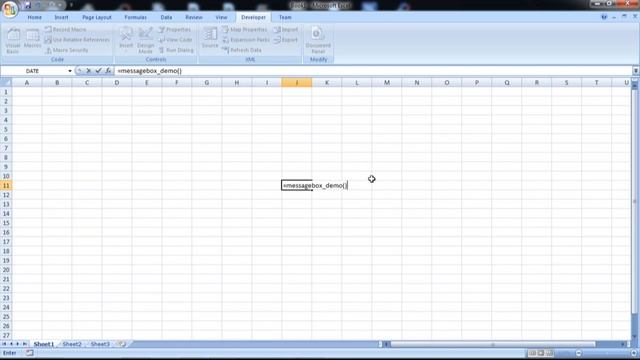Switch to Normal view in status bar
This screenshot has height=360, width=640.
coord(532,353)
